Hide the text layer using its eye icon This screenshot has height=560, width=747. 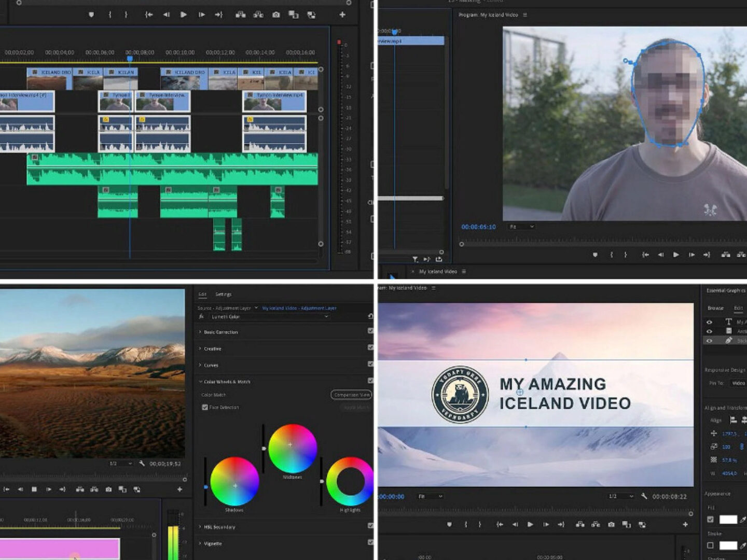coord(709,322)
